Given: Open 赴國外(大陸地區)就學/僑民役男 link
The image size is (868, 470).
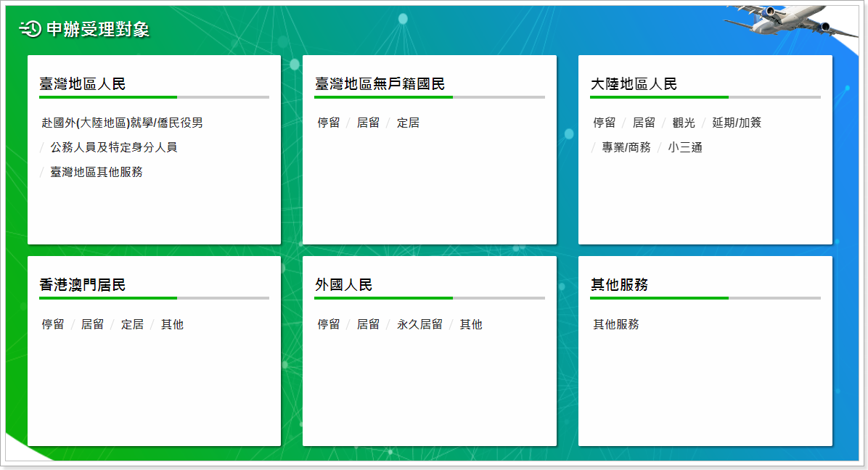Looking at the screenshot, I should [x=122, y=123].
